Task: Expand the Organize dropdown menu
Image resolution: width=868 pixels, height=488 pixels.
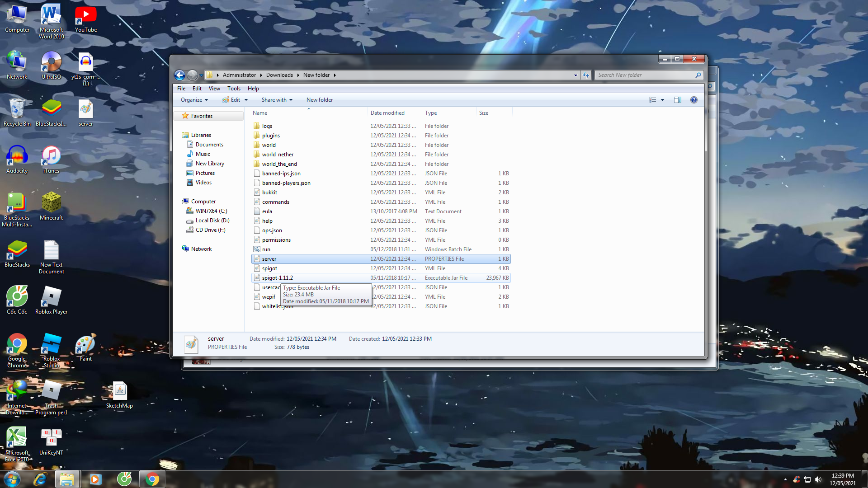Action: 194,100
